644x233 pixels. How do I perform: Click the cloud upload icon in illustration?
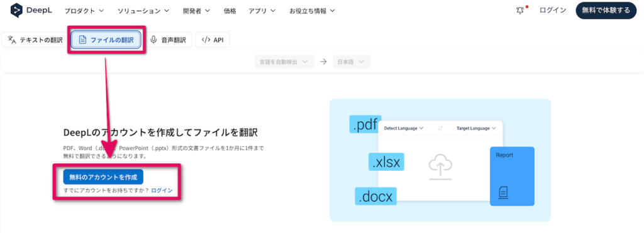[440, 168]
